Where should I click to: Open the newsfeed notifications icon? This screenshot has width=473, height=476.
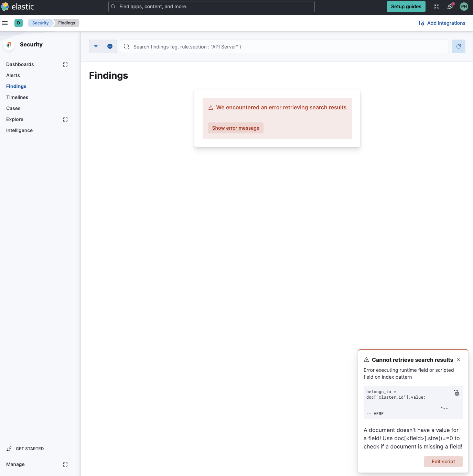point(450,7)
